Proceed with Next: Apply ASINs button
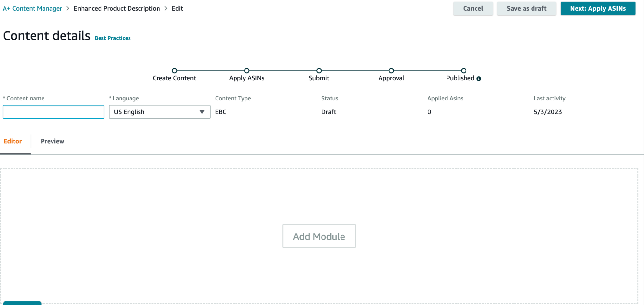The width and height of the screenshot is (644, 305). pos(598,8)
